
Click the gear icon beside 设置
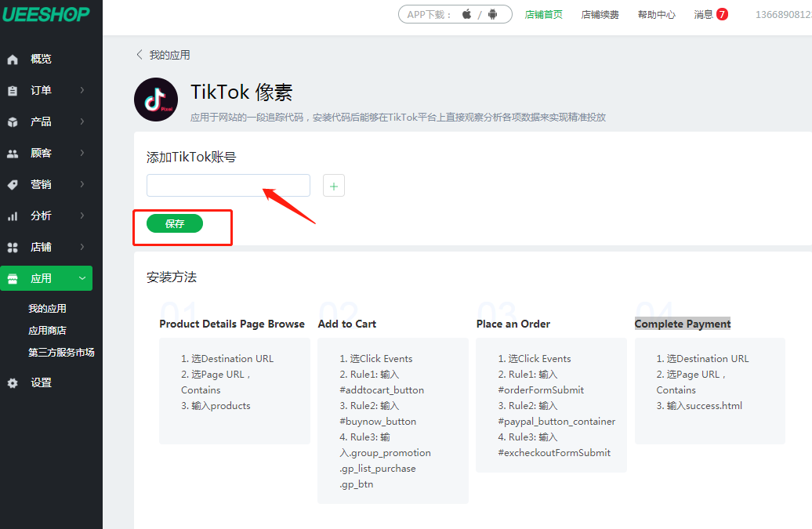click(13, 383)
